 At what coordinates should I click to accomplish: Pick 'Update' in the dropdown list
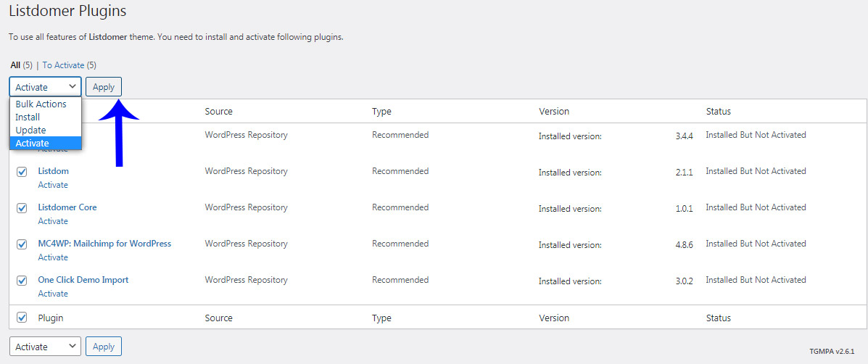pyautogui.click(x=30, y=131)
